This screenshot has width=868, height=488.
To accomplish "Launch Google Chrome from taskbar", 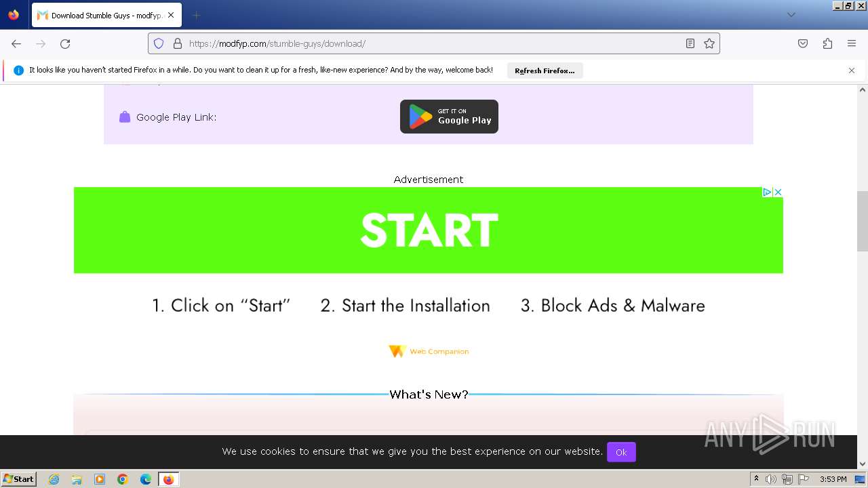I will pyautogui.click(x=123, y=479).
